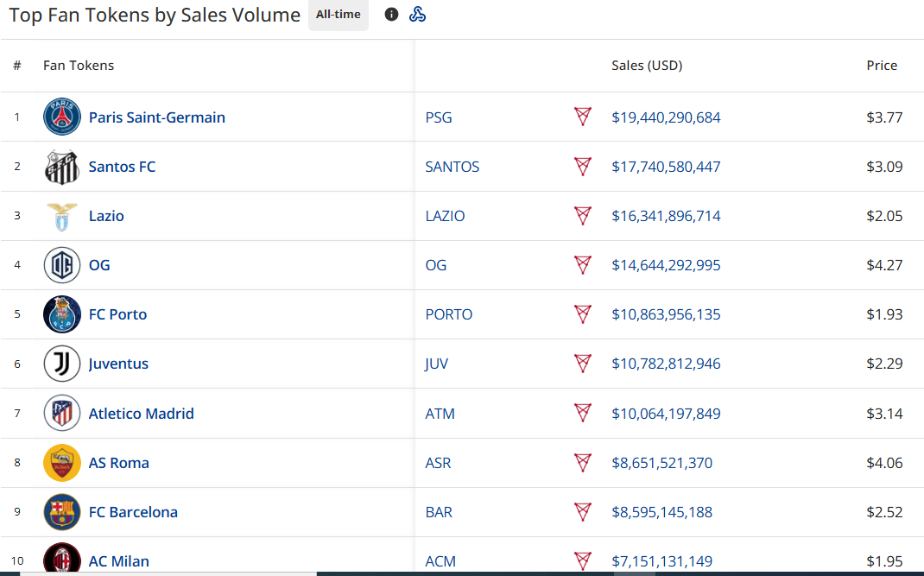Click sales value $8,595,145,188
Viewport: 924px width, 576px height.
point(661,512)
